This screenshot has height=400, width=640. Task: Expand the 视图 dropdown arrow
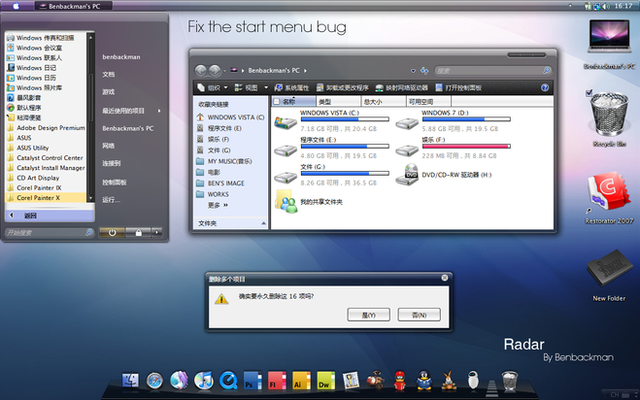(x=266, y=87)
